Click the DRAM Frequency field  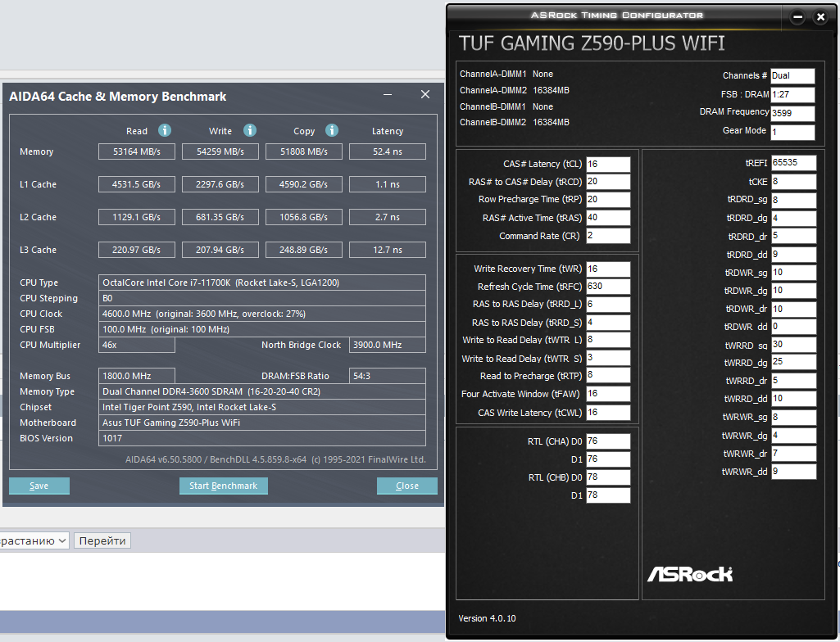pos(792,113)
